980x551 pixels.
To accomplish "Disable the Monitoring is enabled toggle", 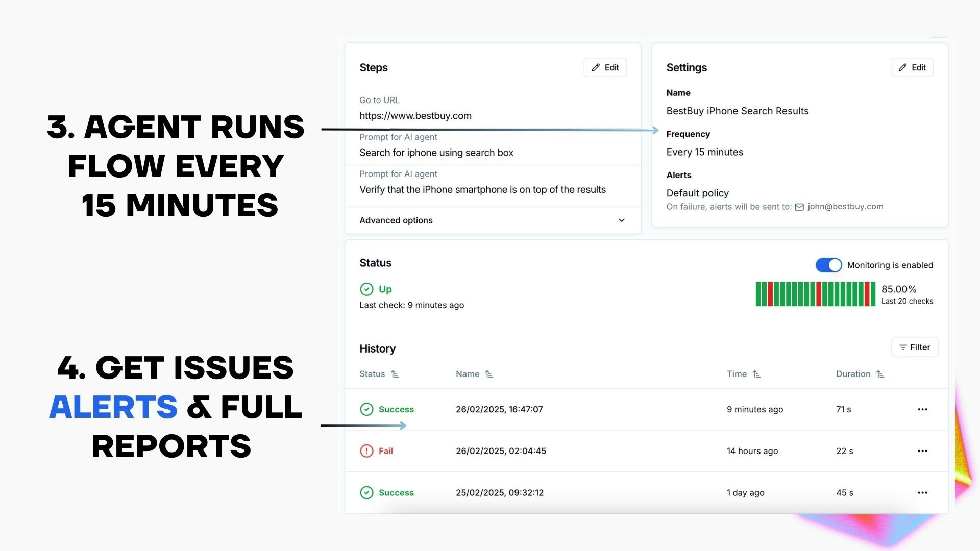I will tap(828, 265).
